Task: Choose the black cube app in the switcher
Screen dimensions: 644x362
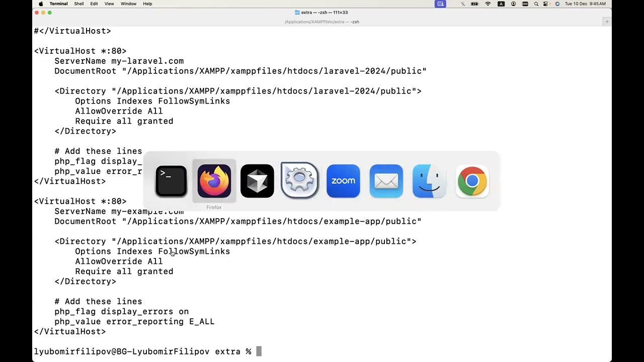Action: [257, 181]
